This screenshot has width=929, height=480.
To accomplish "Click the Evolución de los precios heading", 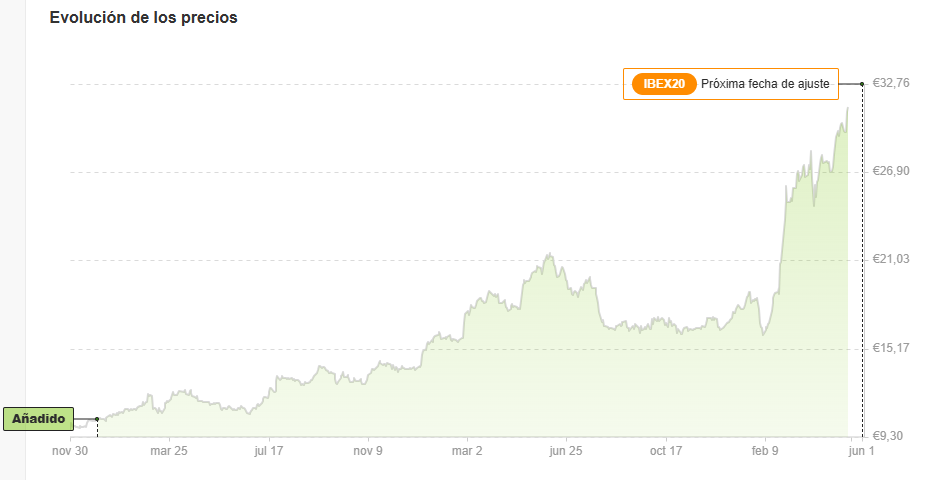I will tap(143, 18).
